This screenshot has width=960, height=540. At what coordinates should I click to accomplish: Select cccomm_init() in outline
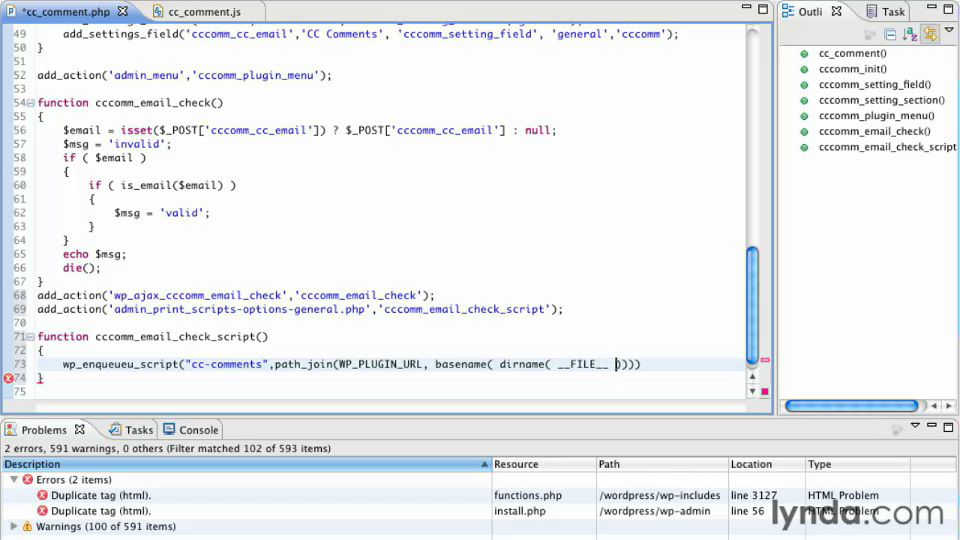pyautogui.click(x=852, y=69)
